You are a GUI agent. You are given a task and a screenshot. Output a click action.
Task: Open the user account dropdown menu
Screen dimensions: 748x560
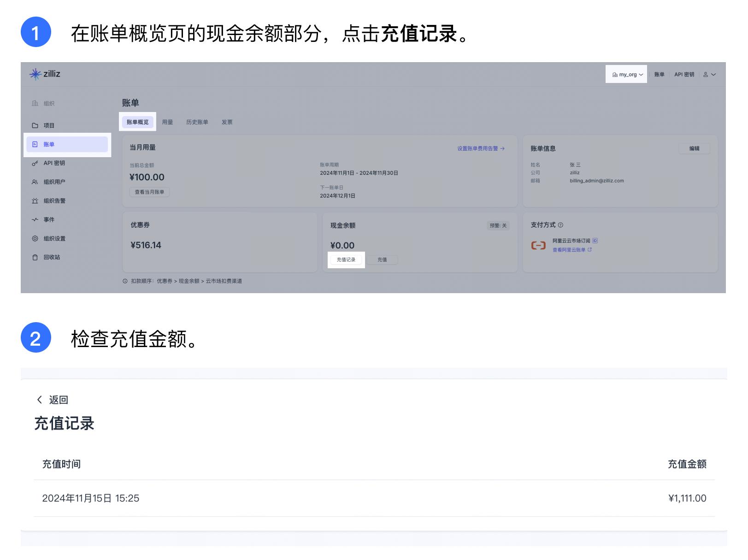point(709,74)
